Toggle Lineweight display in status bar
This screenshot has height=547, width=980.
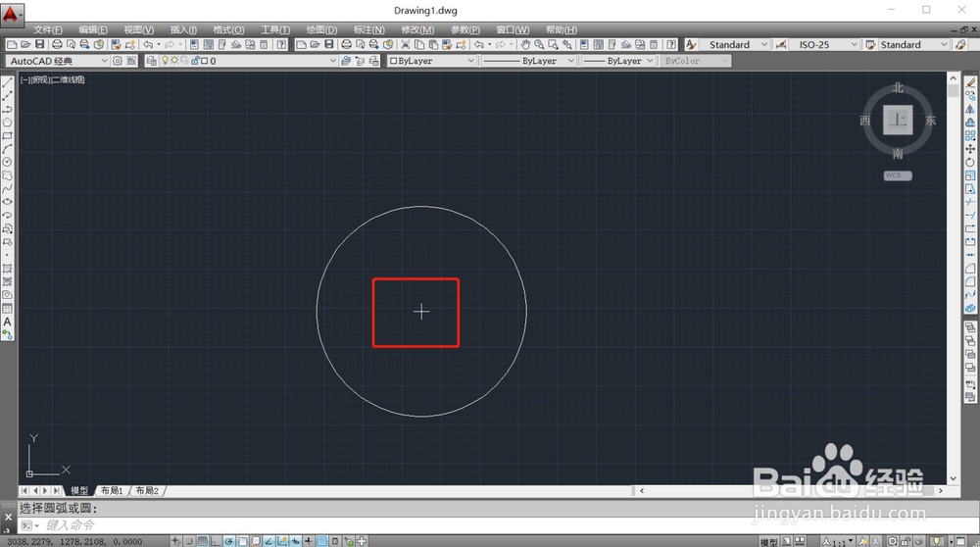[308, 541]
